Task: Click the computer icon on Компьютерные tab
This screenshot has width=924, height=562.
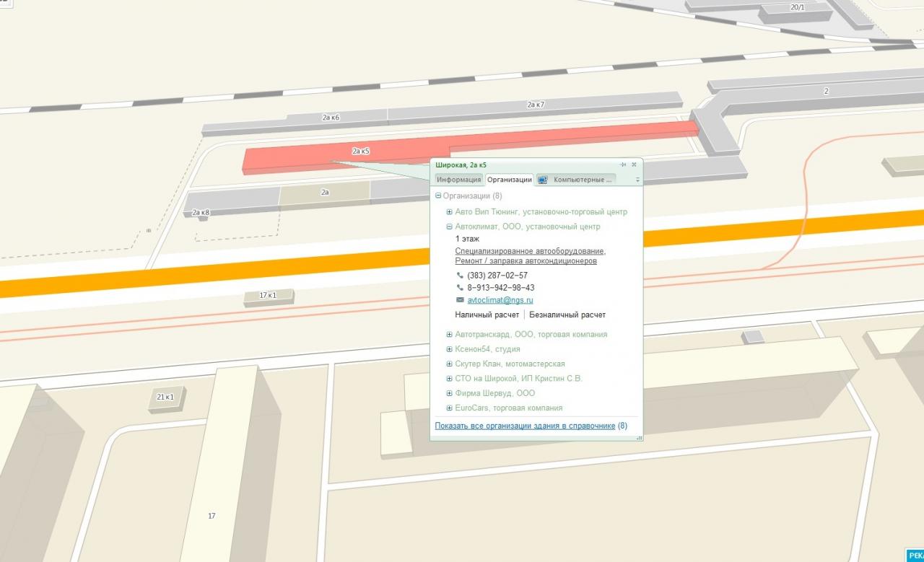Action: point(543,180)
